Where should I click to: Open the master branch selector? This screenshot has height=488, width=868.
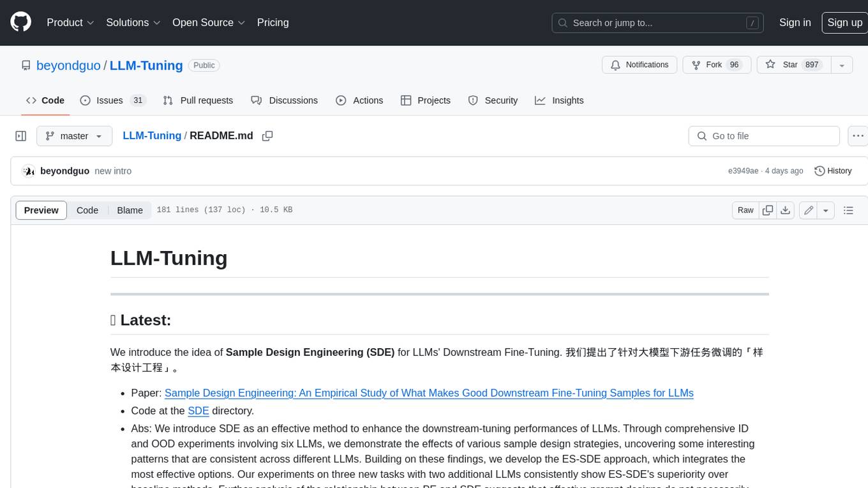coord(74,136)
